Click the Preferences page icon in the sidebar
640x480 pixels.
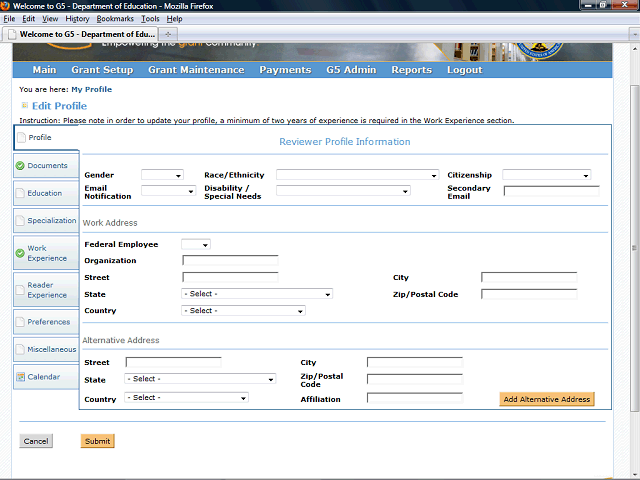tap(20, 322)
